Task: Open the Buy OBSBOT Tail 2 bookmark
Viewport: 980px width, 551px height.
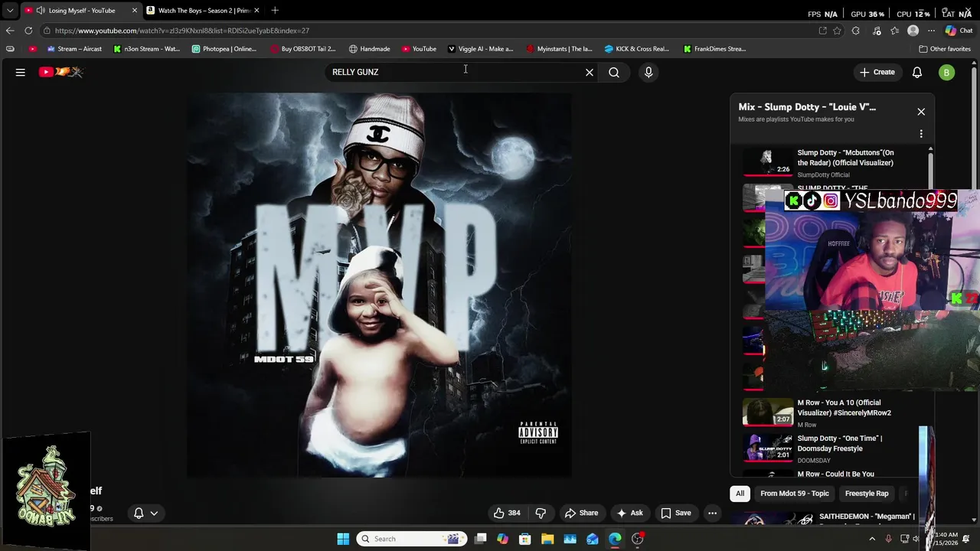Action: [x=303, y=49]
